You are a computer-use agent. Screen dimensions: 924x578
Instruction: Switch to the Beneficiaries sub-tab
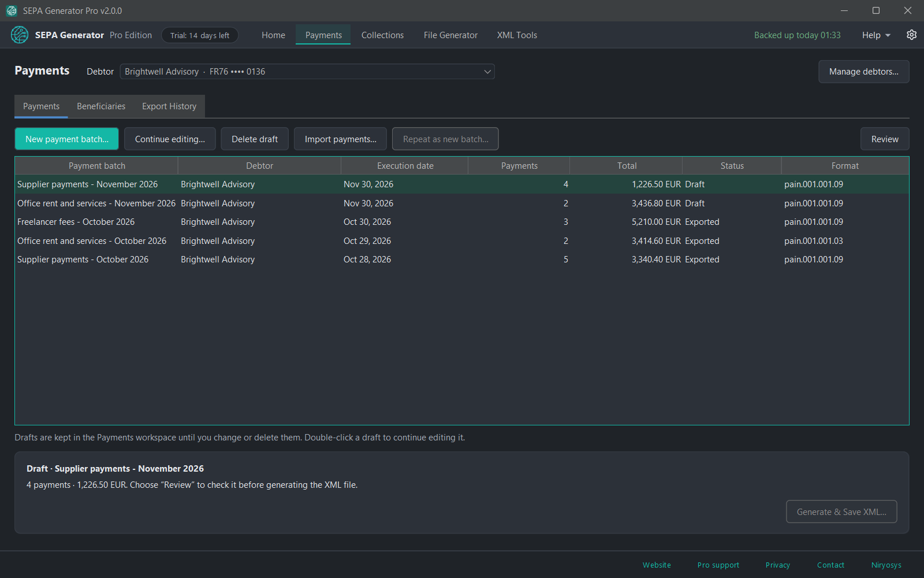coord(101,106)
